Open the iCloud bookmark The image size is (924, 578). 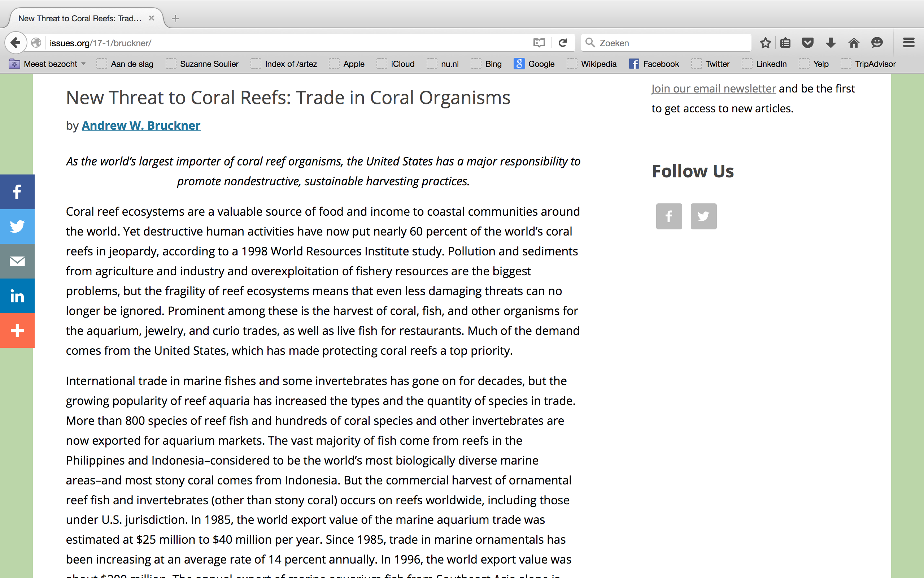pos(396,64)
